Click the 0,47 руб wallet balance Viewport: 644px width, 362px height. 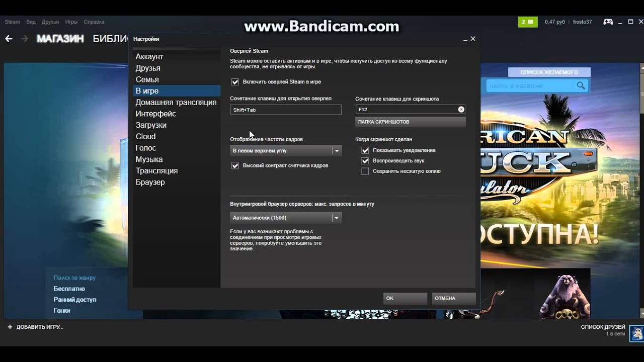pos(555,22)
